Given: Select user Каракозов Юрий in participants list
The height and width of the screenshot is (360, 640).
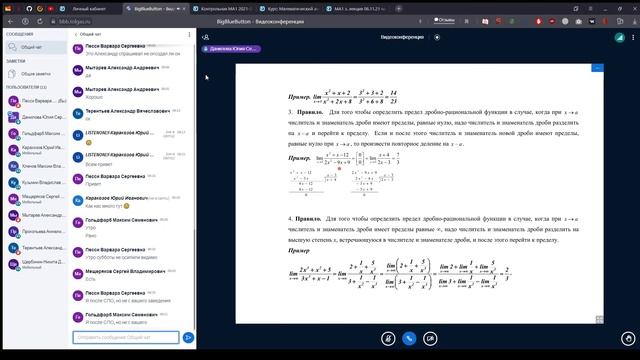Looking at the screenshot, I should [x=37, y=150].
